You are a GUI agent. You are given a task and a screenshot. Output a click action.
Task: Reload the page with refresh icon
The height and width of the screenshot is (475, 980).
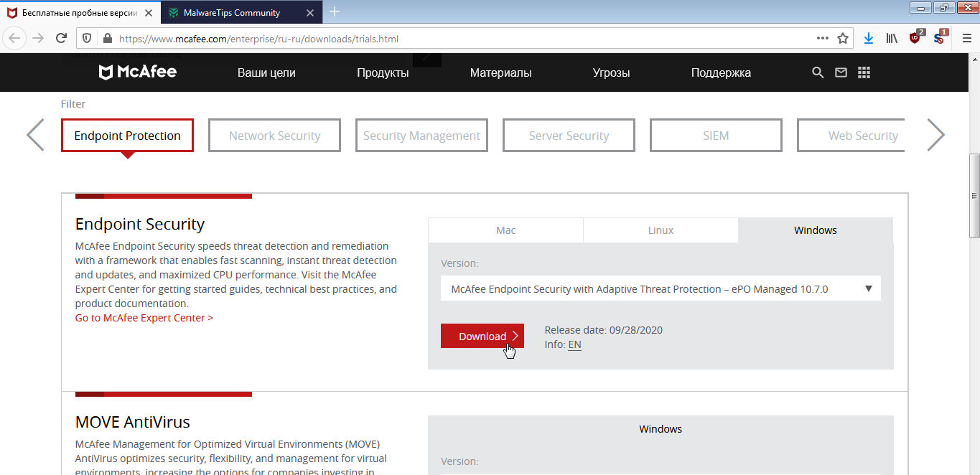click(x=62, y=39)
